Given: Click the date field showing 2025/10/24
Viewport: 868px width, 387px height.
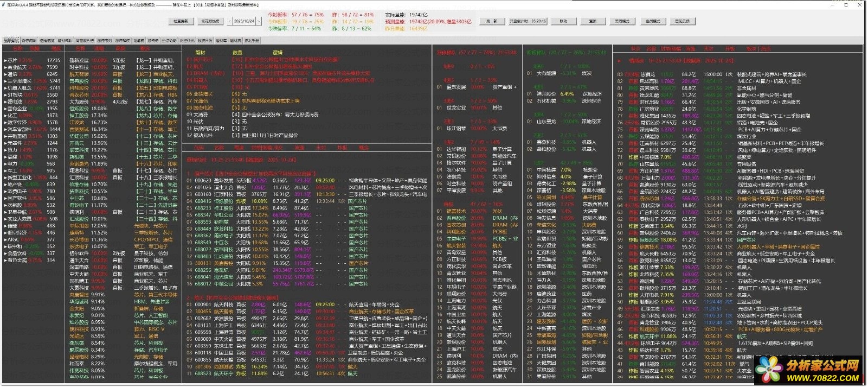Looking at the screenshot, I should (243, 21).
